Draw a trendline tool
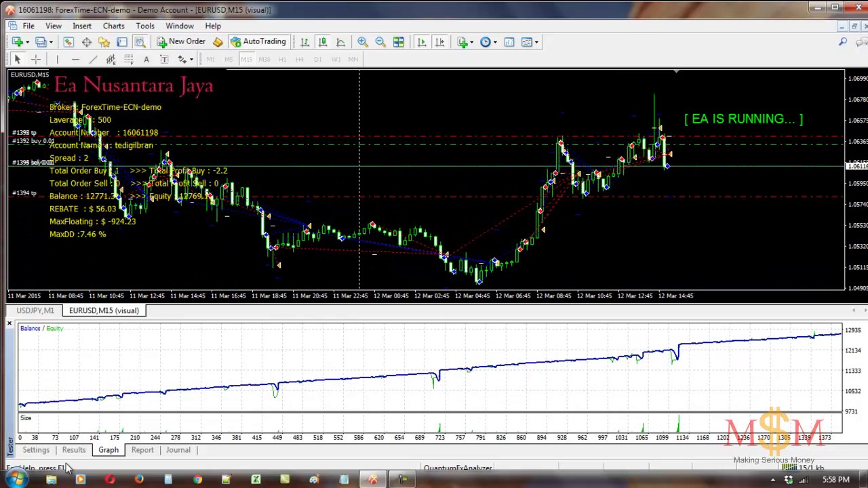Screen dimensions: 868x488 coord(93,60)
